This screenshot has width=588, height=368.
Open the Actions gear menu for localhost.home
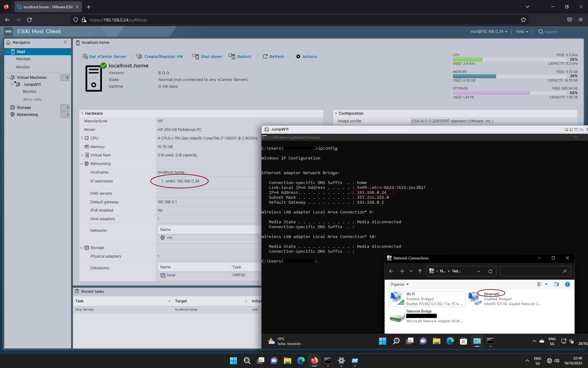tap(298, 56)
